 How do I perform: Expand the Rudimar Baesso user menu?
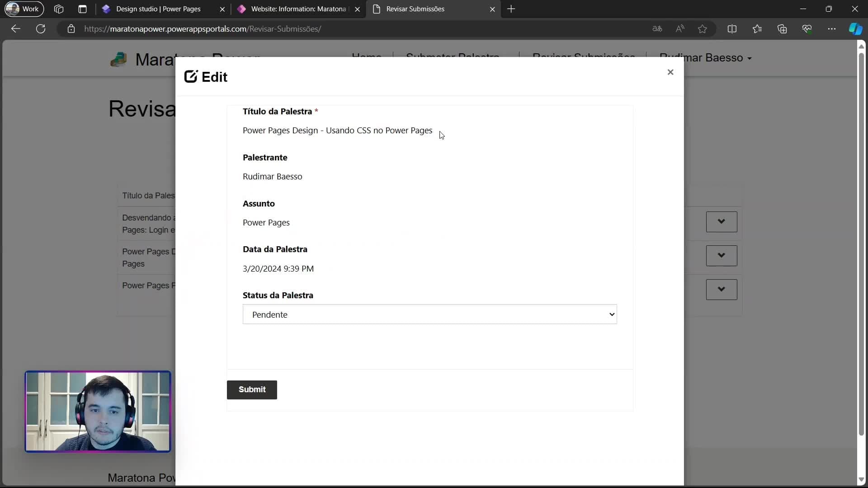pos(717,58)
